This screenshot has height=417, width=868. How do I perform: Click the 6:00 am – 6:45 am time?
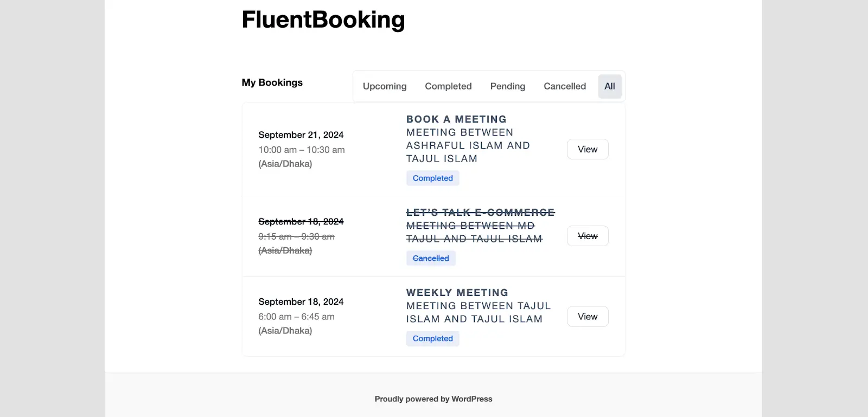tap(296, 317)
